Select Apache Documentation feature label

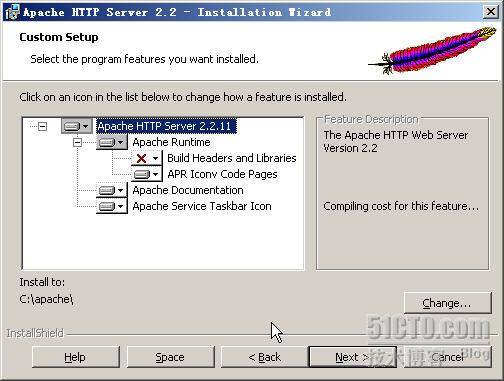pos(188,190)
